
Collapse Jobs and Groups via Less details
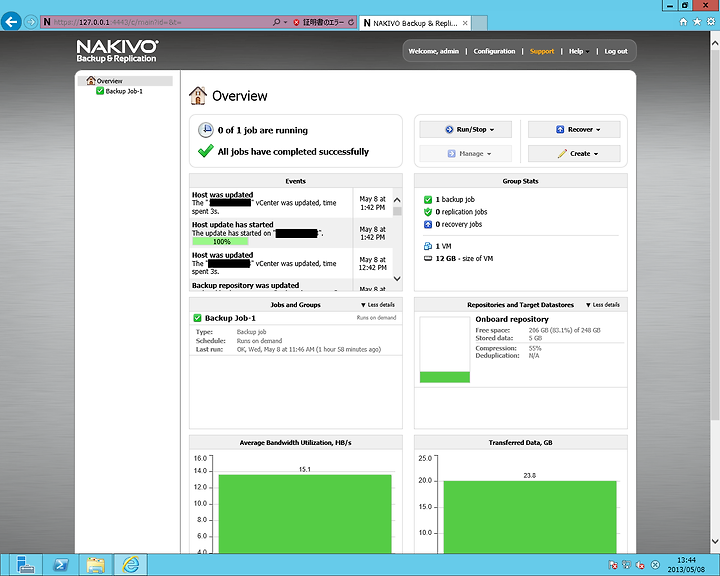(377, 305)
